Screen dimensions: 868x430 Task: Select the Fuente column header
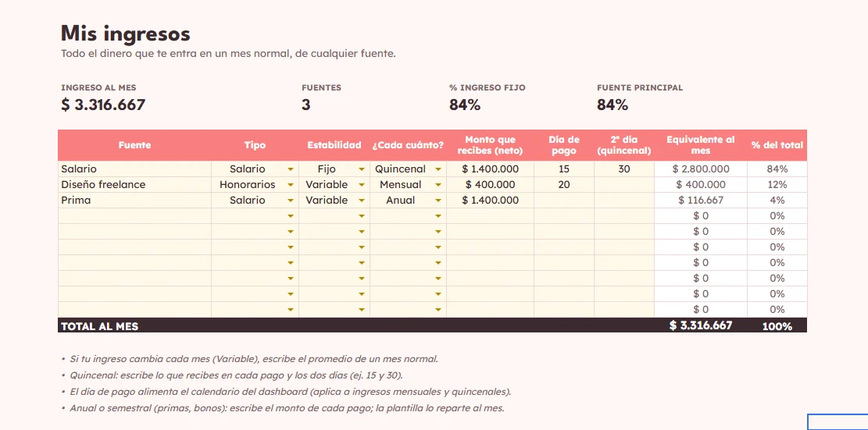click(x=134, y=145)
